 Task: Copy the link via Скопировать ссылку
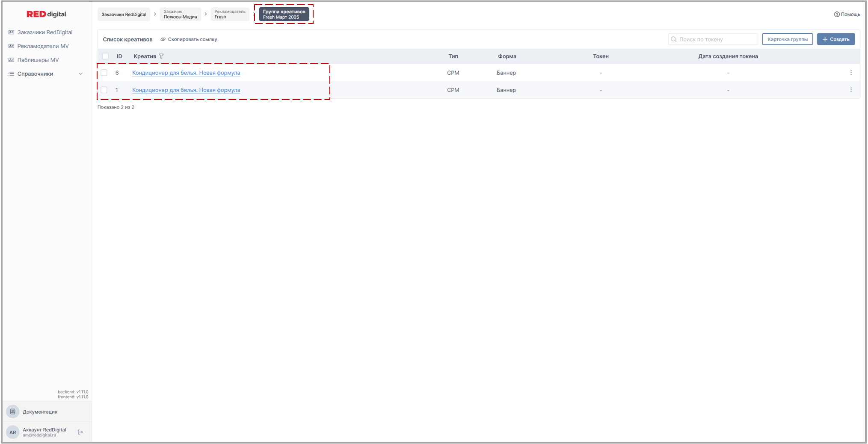pyautogui.click(x=189, y=39)
